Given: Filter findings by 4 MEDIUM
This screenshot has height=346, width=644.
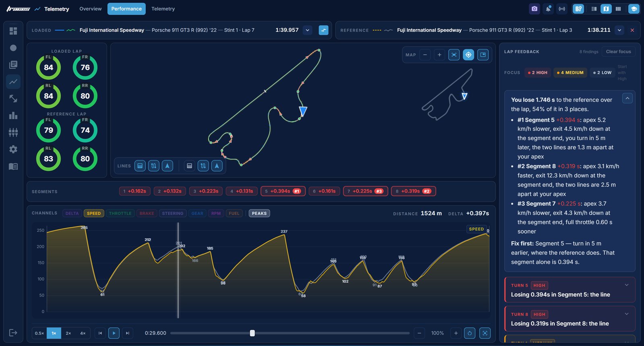Looking at the screenshot, I should coord(570,72).
